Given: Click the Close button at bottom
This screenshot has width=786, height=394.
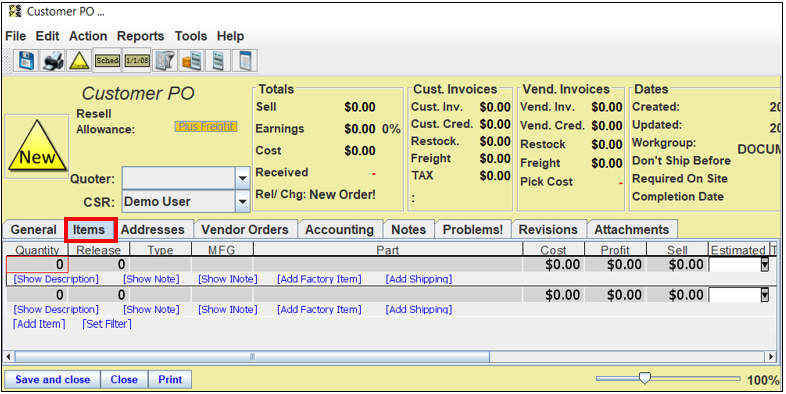Looking at the screenshot, I should point(124,379).
